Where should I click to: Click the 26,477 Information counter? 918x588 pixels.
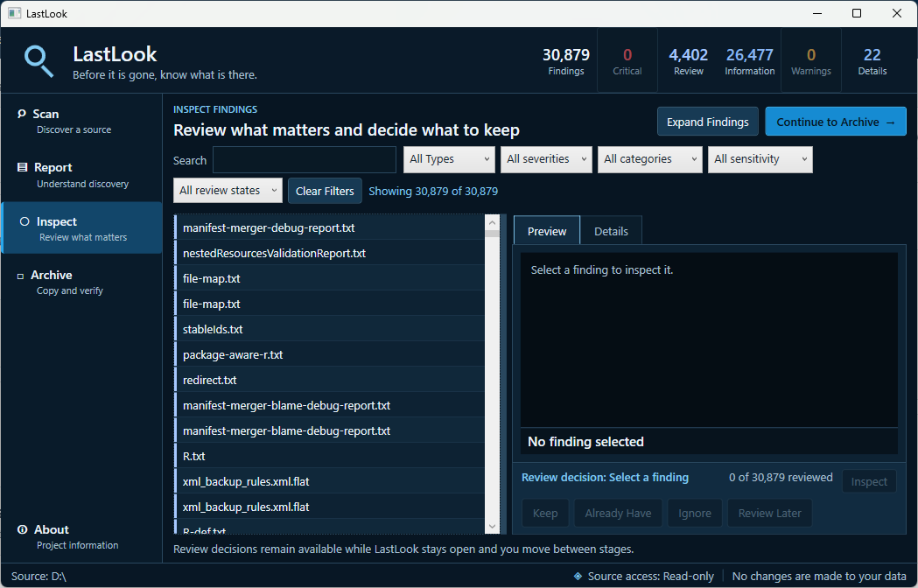click(749, 61)
